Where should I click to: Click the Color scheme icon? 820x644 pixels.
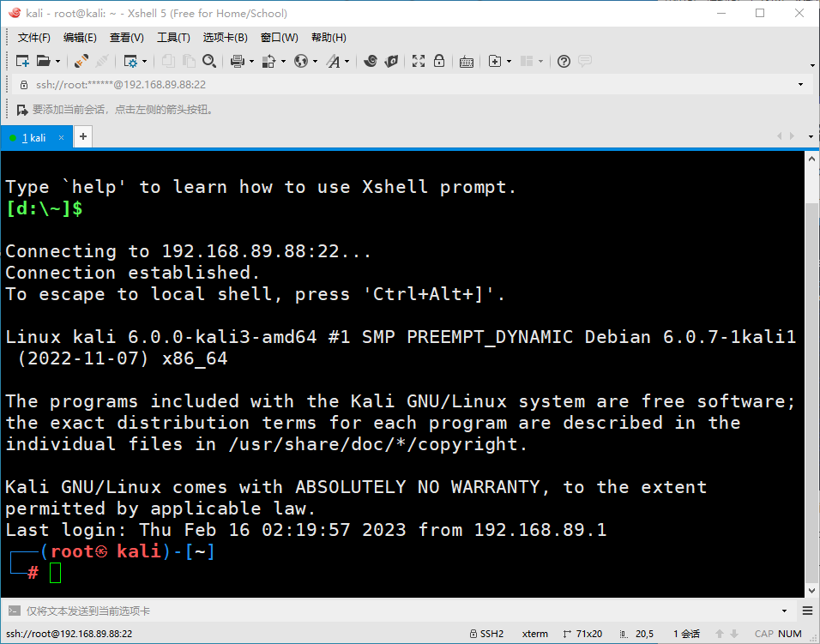pyautogui.click(x=268, y=61)
